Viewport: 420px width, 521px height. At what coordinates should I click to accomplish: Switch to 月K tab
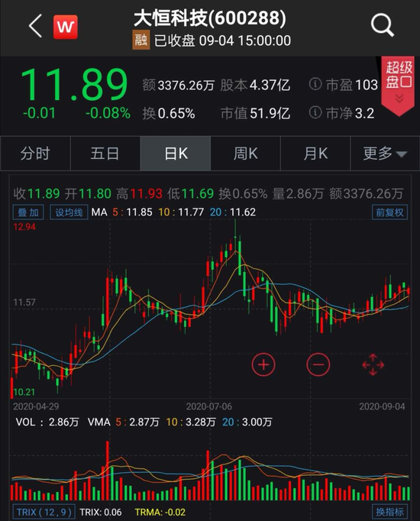[315, 154]
